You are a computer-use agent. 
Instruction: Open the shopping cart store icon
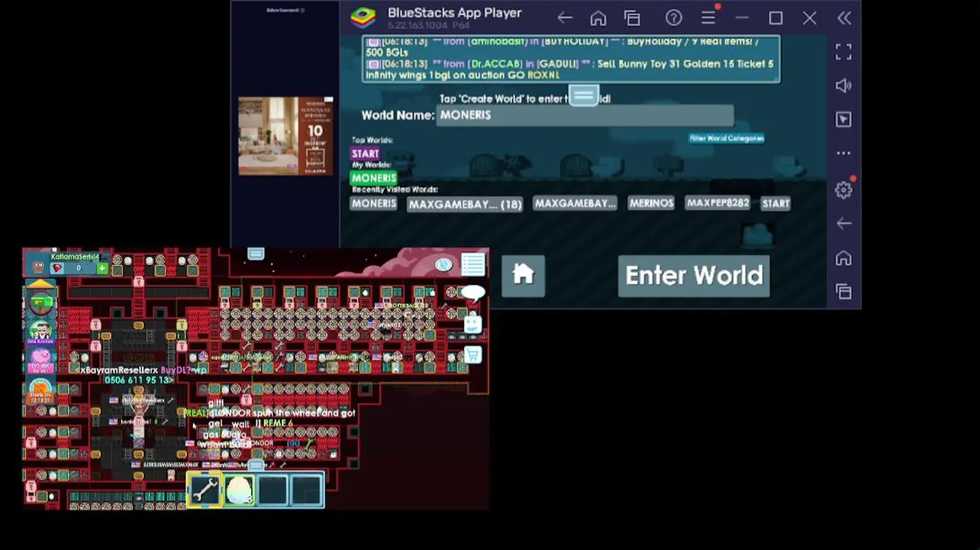point(473,355)
